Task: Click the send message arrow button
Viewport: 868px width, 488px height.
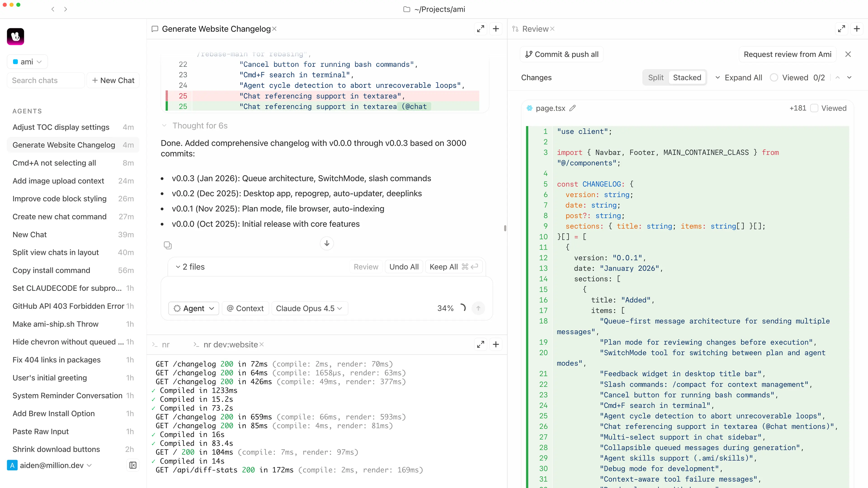Action: [478, 308]
